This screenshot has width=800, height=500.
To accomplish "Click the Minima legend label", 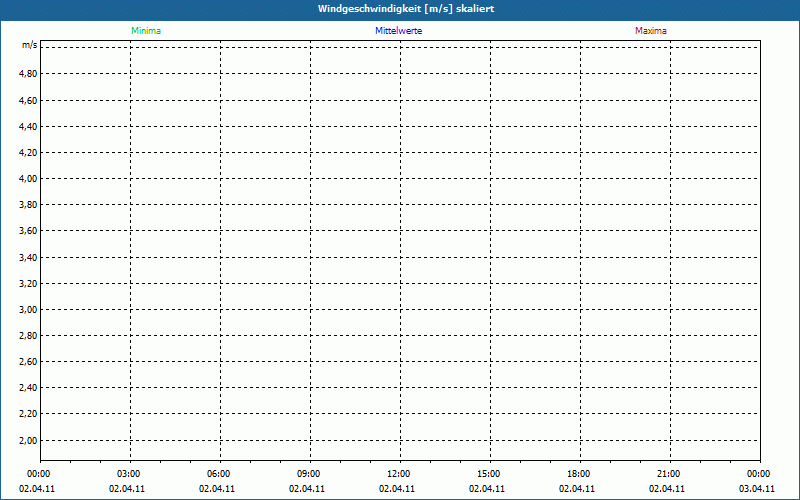I will point(145,31).
